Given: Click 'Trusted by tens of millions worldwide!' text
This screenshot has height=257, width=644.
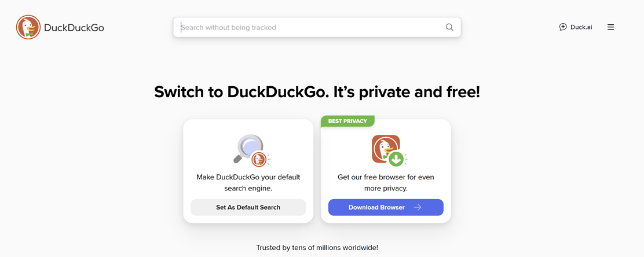Looking at the screenshot, I should 317,248.
